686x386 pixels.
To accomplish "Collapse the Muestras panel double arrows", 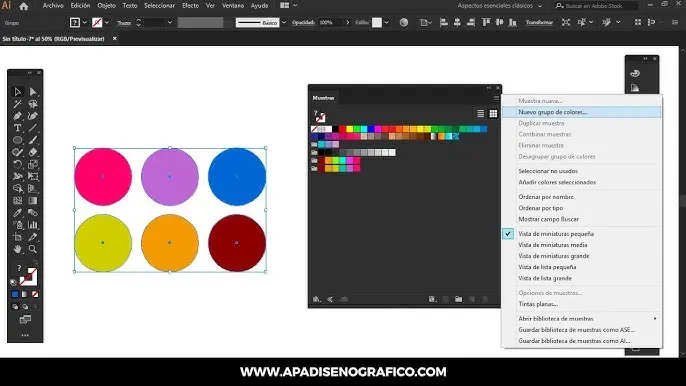I will pyautogui.click(x=489, y=88).
